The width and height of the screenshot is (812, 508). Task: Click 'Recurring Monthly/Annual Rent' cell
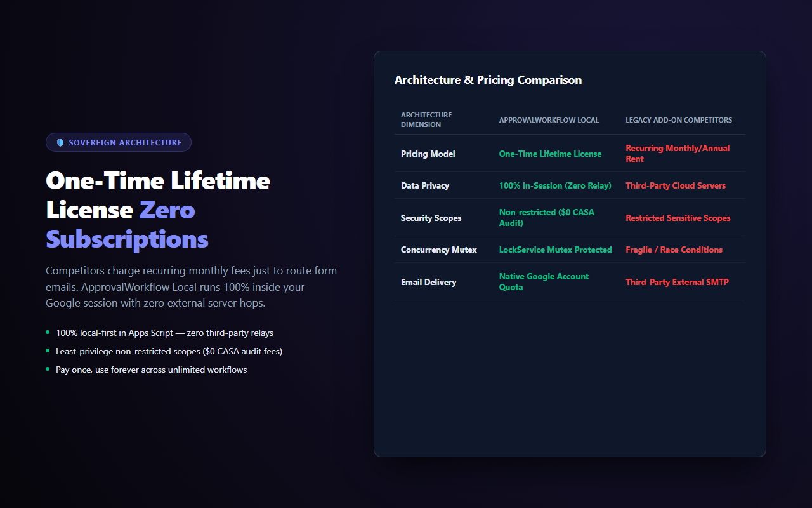click(x=678, y=154)
